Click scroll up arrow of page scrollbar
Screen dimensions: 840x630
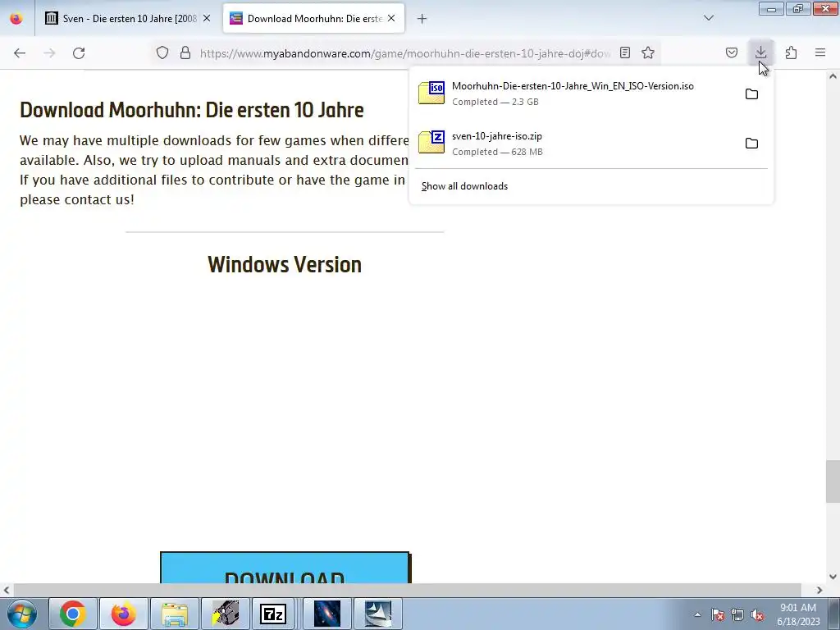click(x=833, y=76)
